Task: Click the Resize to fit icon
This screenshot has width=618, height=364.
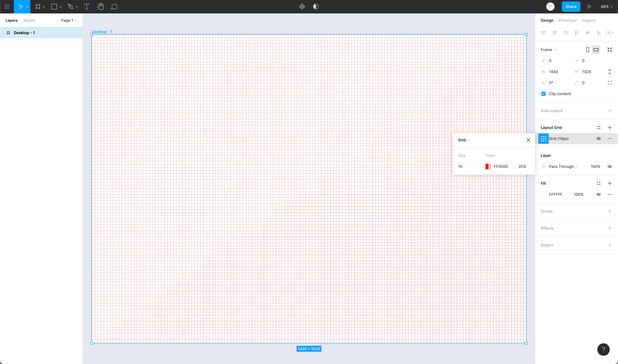Action: coord(609,49)
